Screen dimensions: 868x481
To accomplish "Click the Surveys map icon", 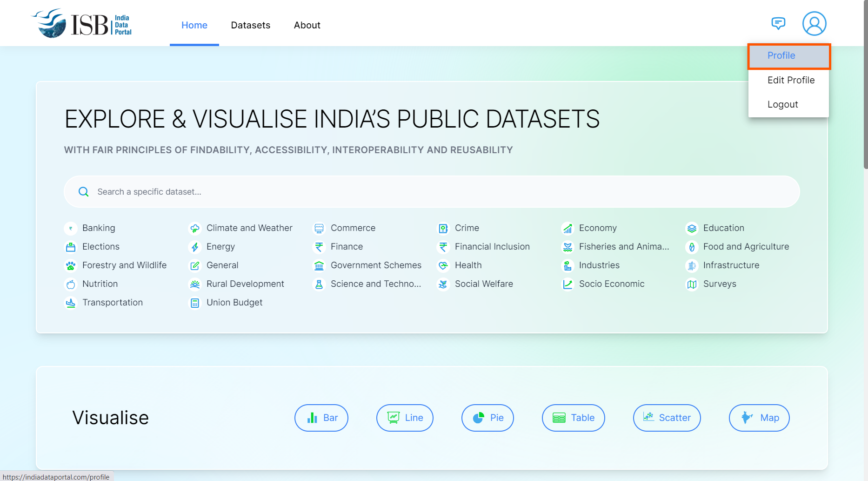I will pos(692,284).
